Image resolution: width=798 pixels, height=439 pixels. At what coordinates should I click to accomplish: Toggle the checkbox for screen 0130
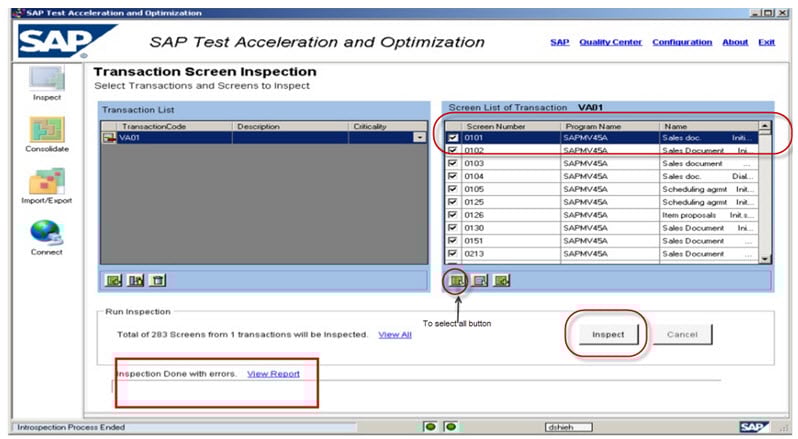[x=454, y=228]
